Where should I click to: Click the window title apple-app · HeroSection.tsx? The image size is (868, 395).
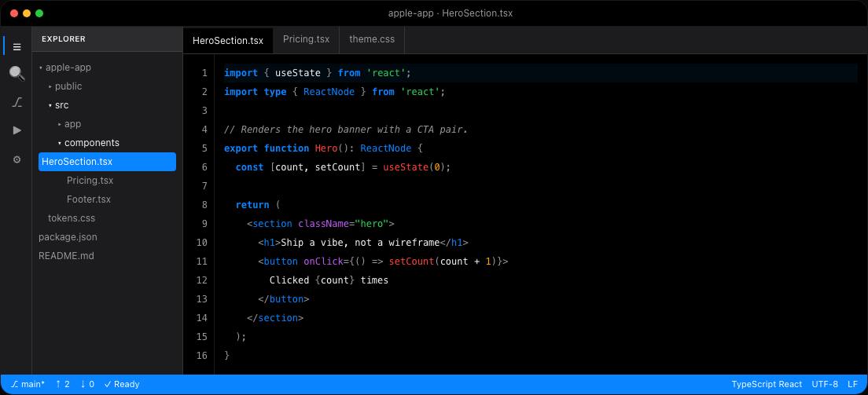(x=450, y=13)
